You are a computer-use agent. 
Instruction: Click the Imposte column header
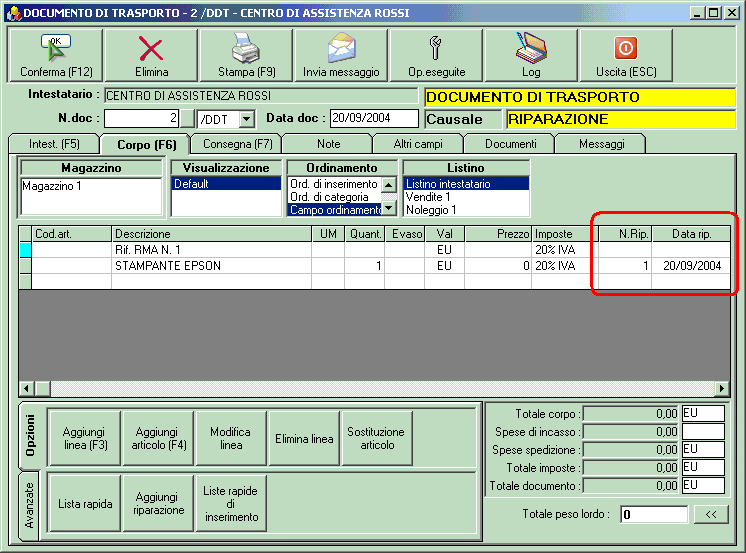(565, 234)
